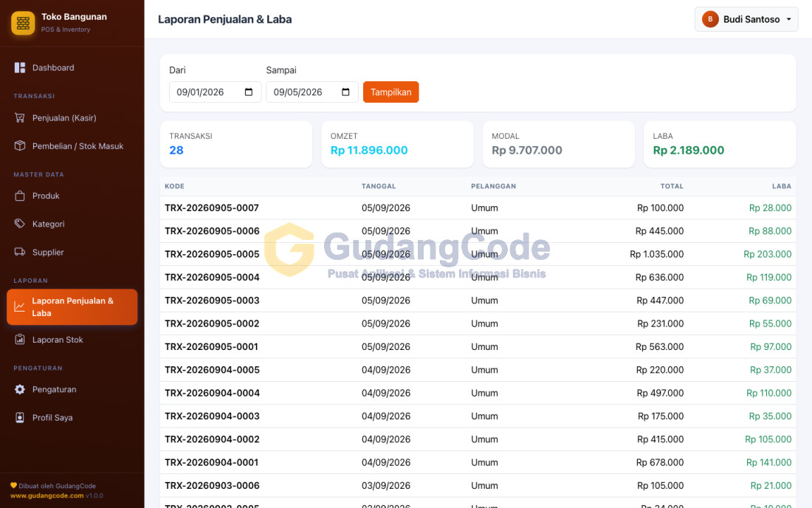Click the Budi Santoso avatar circle

tap(710, 19)
